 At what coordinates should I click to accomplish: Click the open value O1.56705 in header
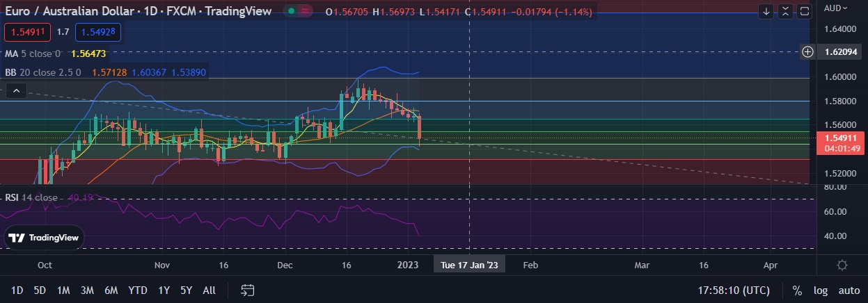coord(347,12)
